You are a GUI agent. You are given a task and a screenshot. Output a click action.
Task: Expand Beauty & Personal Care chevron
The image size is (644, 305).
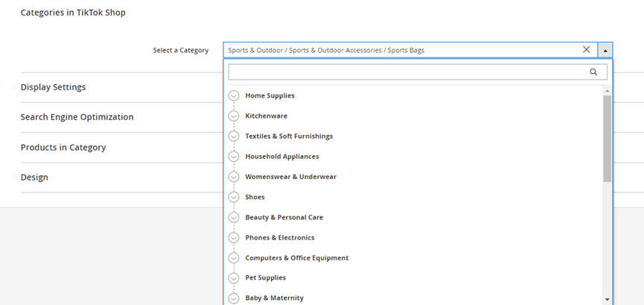tap(234, 218)
